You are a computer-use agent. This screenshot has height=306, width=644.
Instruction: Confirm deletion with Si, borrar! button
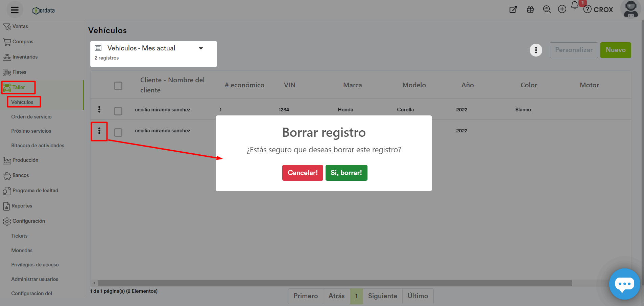[346, 173]
